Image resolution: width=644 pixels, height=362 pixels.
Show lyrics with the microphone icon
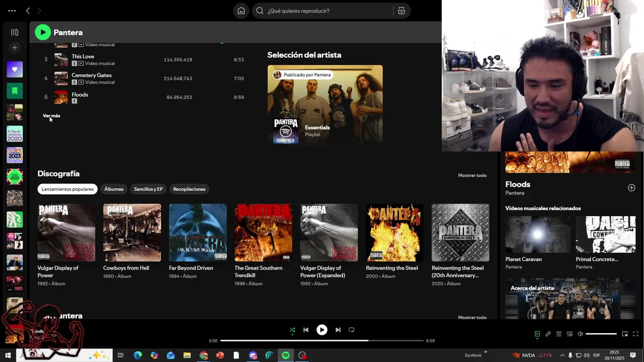(548, 334)
